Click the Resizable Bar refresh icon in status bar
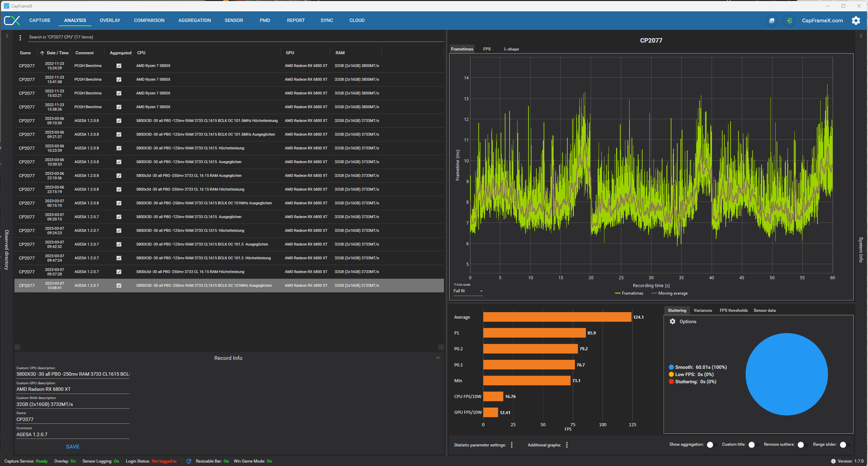 pos(189,461)
